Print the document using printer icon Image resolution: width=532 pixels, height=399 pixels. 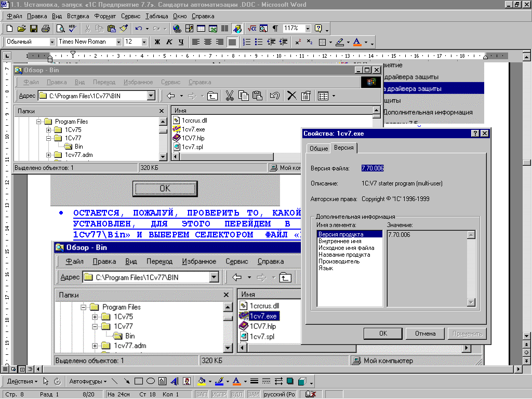tap(46, 29)
